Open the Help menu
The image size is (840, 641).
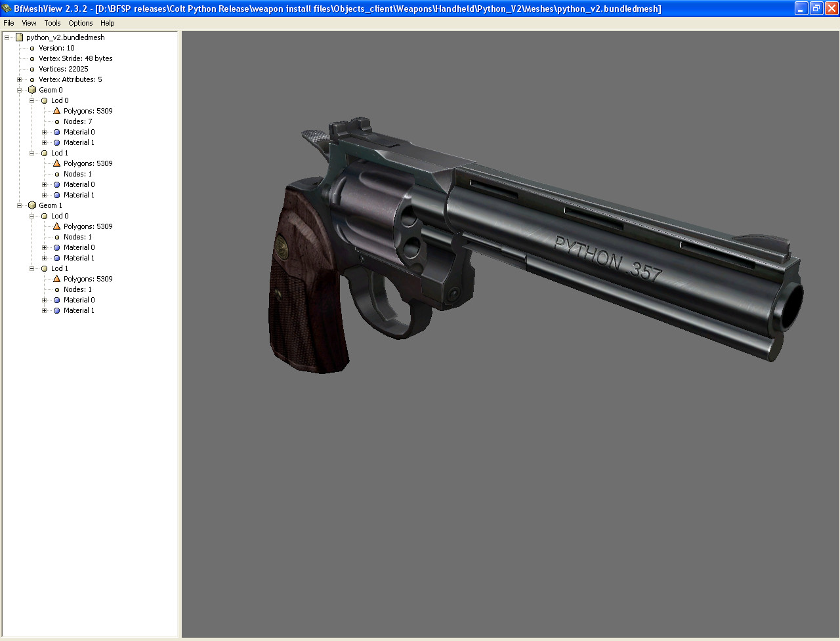pyautogui.click(x=107, y=23)
